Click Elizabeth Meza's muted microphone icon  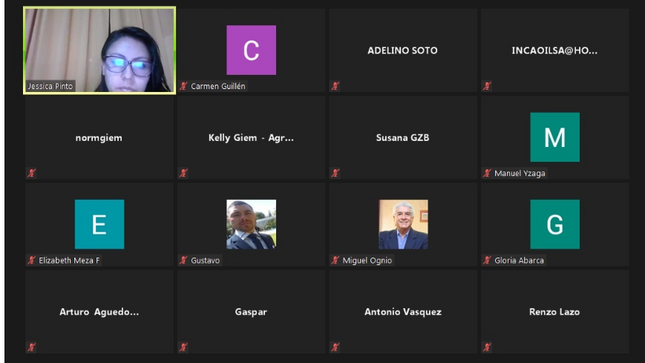[32, 260]
